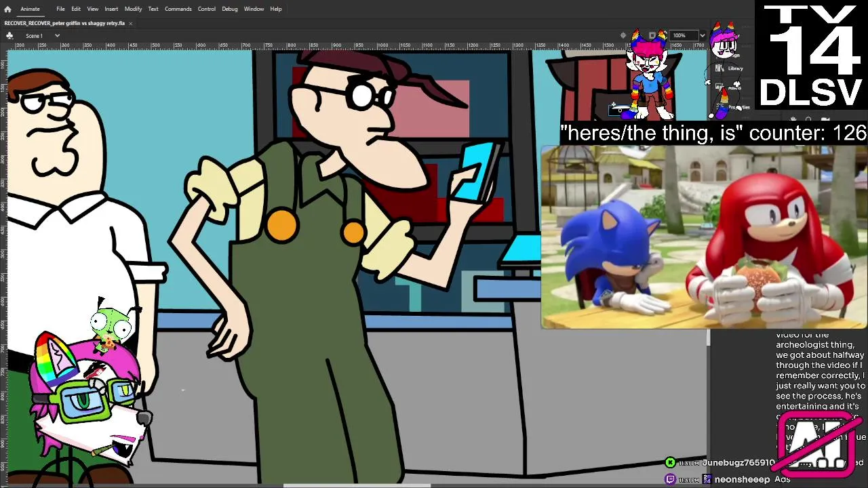Click the horizontal stage scrollbar
868x488 pixels.
tap(357, 485)
